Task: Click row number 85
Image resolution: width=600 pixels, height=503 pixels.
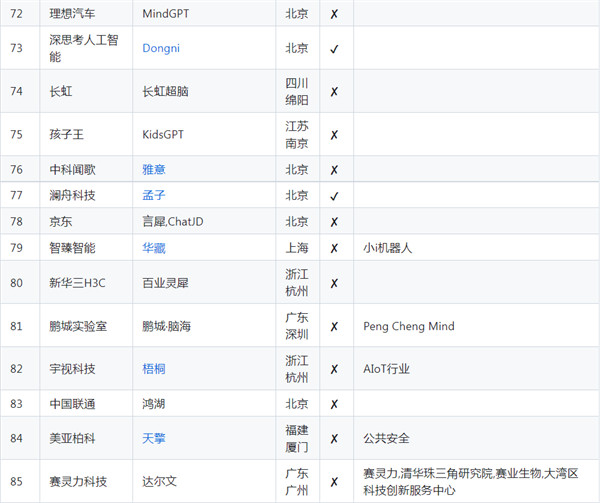Action: click(x=16, y=482)
